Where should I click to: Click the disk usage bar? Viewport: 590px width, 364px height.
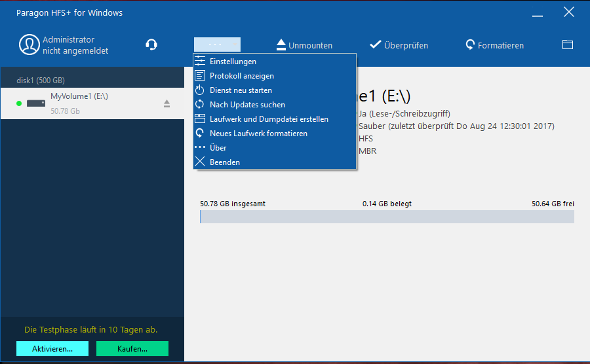387,217
